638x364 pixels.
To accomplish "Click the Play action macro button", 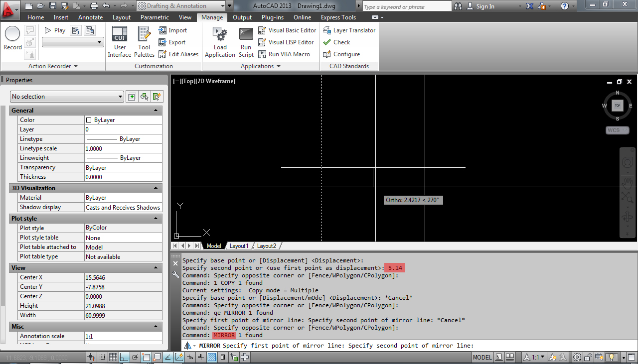I will tap(55, 30).
